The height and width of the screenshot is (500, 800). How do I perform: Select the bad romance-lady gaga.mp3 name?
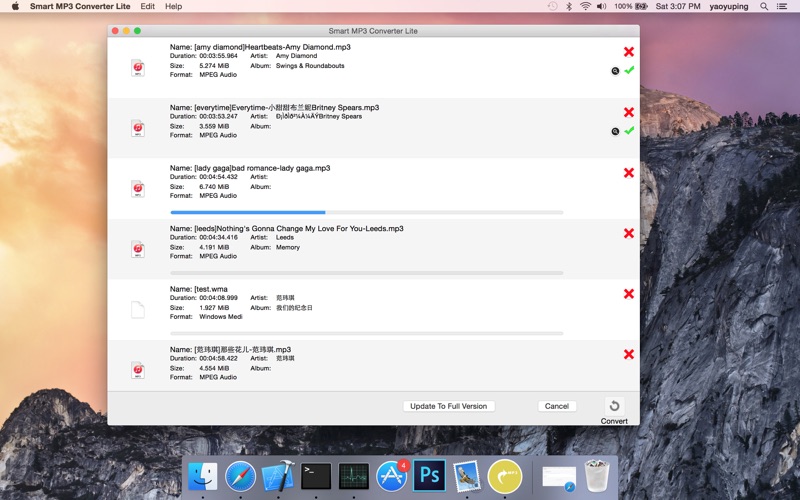262,168
